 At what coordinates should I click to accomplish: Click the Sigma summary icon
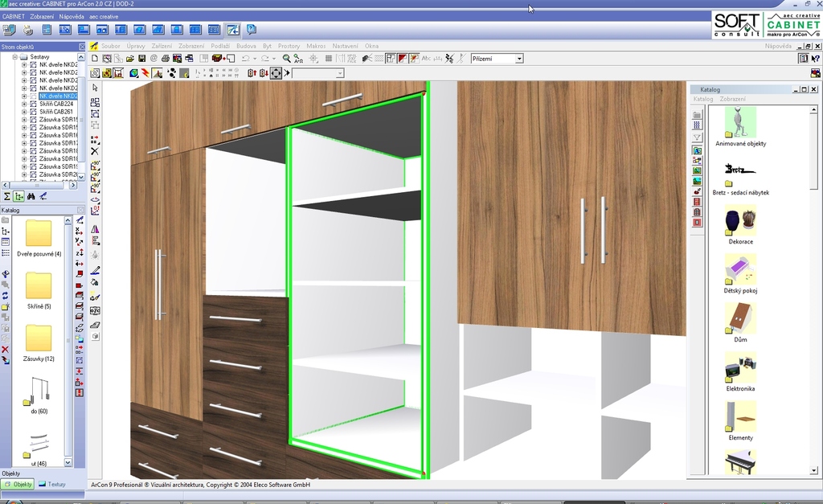[x=6, y=196]
